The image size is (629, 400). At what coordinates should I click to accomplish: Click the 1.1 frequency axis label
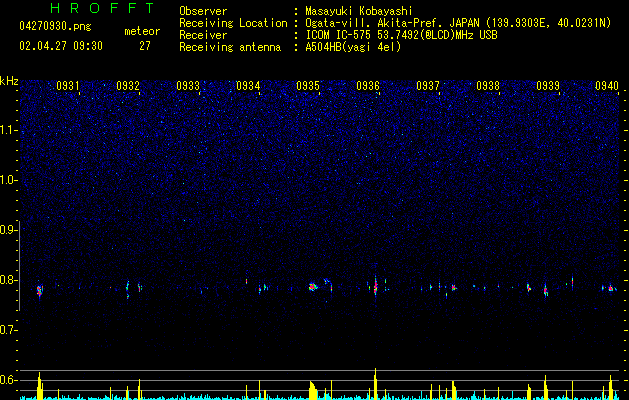pyautogui.click(x=7, y=130)
